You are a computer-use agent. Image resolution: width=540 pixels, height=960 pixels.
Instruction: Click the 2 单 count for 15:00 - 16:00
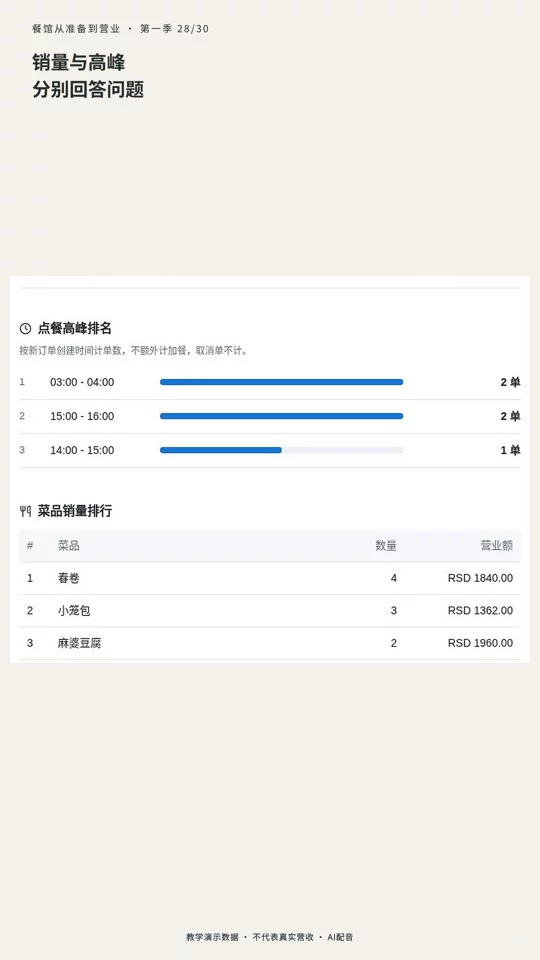510,416
